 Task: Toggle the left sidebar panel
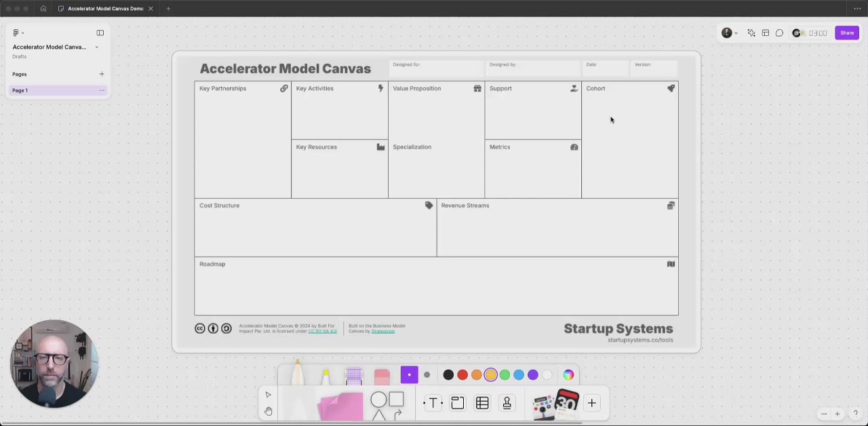point(100,33)
